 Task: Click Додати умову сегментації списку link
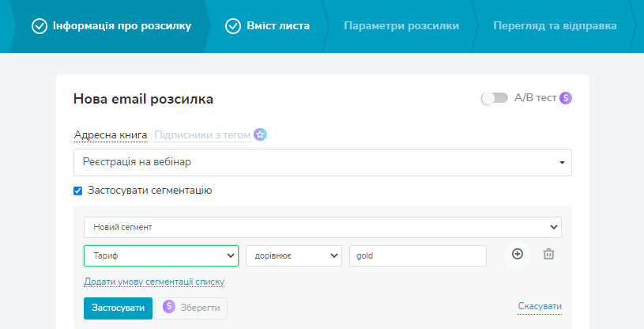[x=154, y=282]
